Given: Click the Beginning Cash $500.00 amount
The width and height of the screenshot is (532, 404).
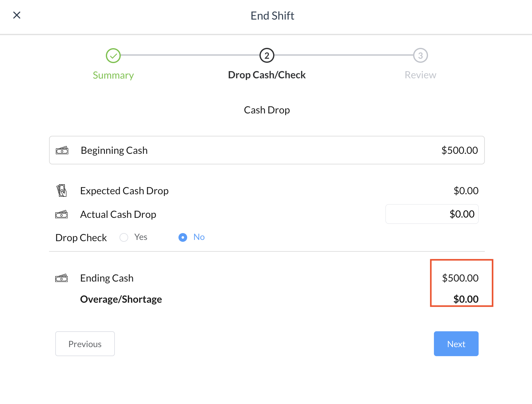Looking at the screenshot, I should pyautogui.click(x=460, y=150).
